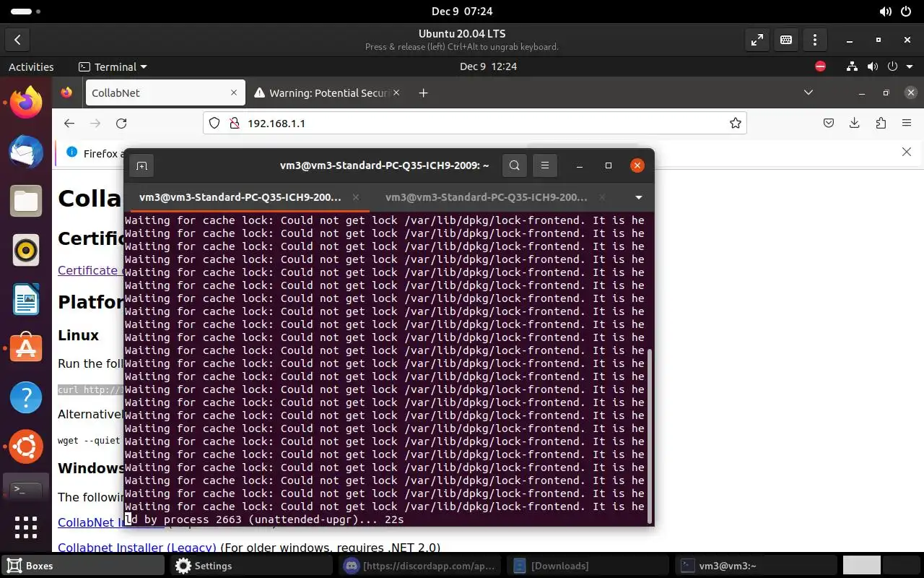The image size is (924, 578).
Task: Click the shield tracking protection icon
Action: [214, 124]
